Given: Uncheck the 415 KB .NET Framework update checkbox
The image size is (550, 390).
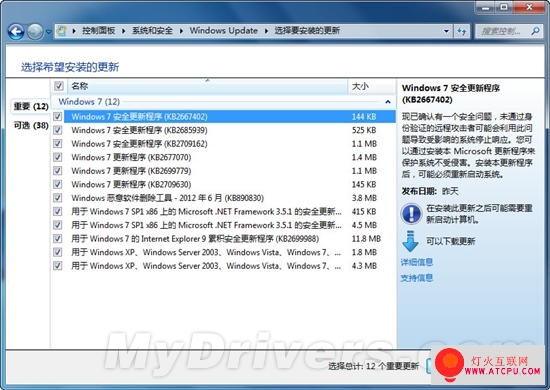Looking at the screenshot, I should coord(58,211).
